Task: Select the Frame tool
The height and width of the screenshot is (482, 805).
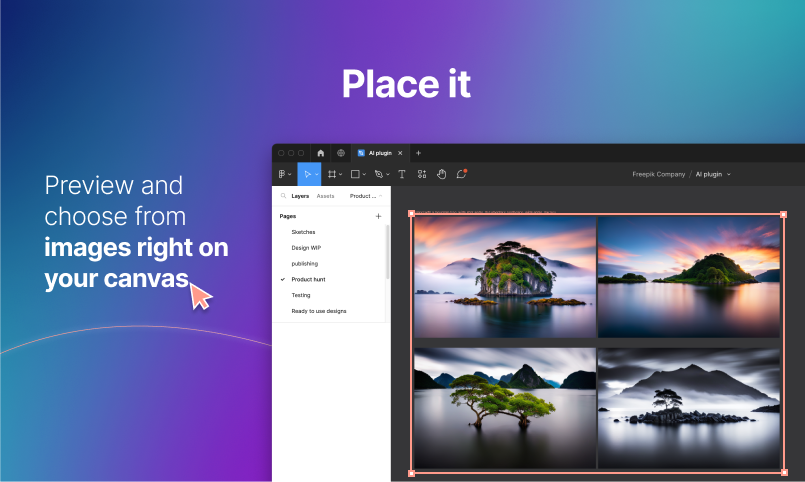Action: (332, 174)
